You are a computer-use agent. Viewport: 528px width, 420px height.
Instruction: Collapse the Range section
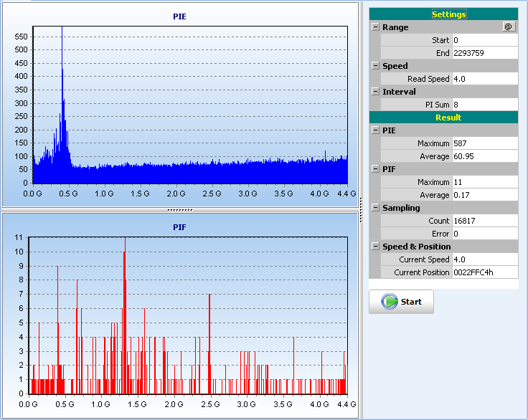pyautogui.click(x=375, y=27)
